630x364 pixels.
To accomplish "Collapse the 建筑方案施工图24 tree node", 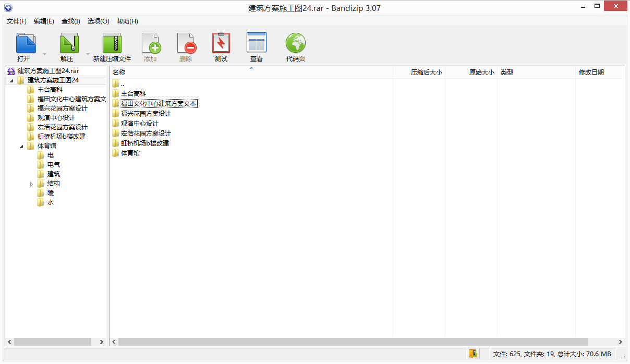I will [11, 80].
